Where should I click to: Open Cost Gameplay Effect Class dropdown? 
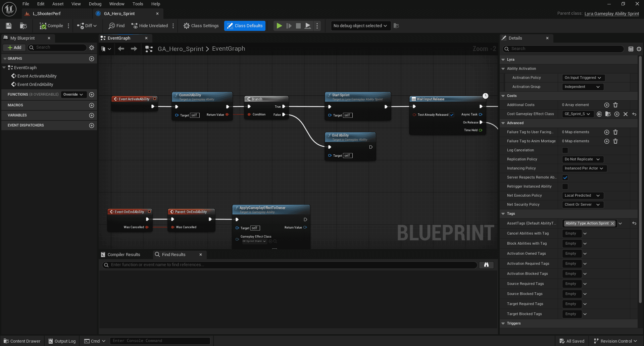(x=578, y=114)
